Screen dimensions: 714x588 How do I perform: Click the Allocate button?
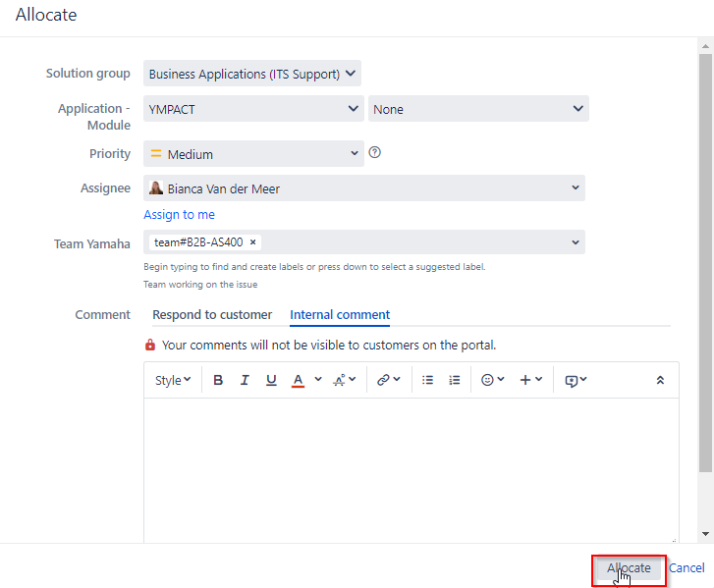pos(629,568)
